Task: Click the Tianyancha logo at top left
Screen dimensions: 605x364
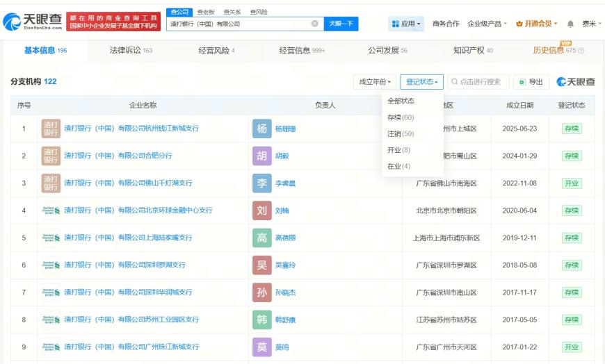Action: [33, 22]
